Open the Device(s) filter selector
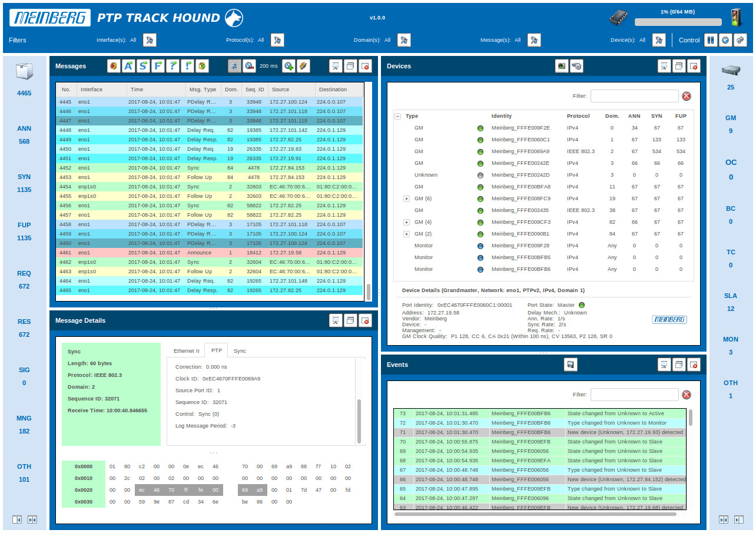Image resolution: width=756 pixels, height=533 pixels. click(x=659, y=40)
